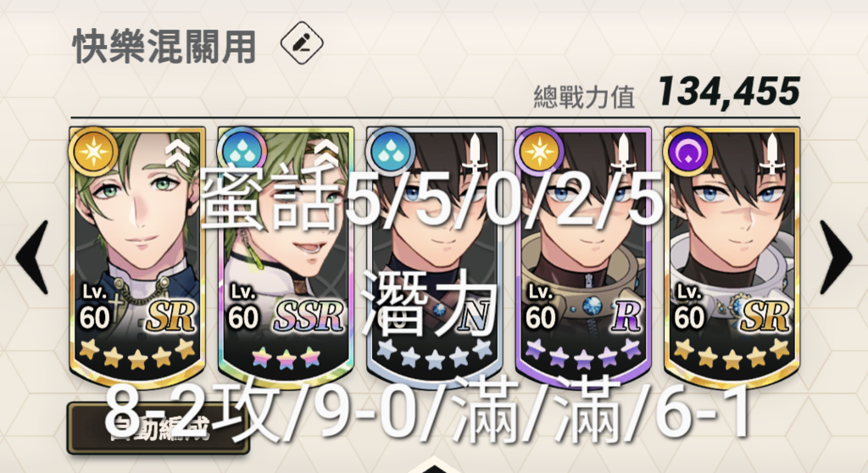Click the light element icon on purple R card
The height and width of the screenshot is (473, 868).
[x=539, y=151]
